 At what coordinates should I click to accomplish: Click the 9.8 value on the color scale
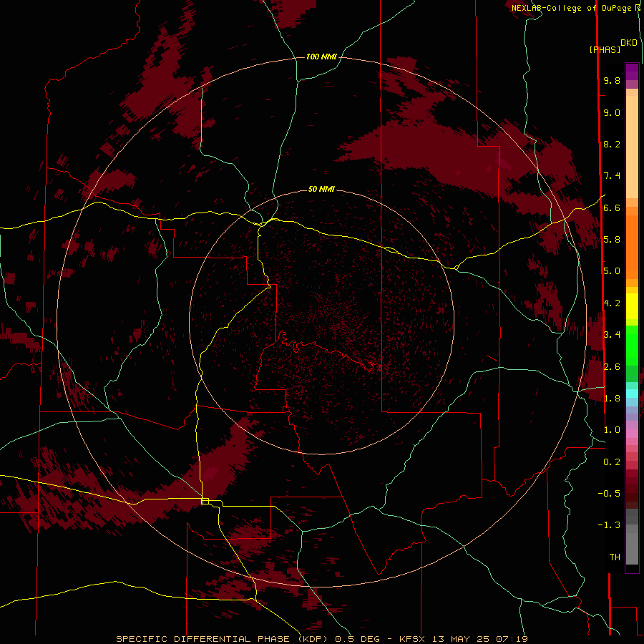[612, 81]
